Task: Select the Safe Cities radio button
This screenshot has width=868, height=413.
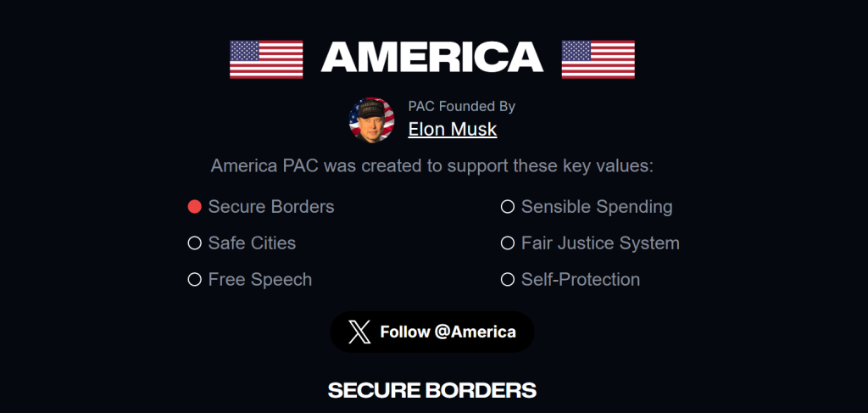Action: (194, 243)
